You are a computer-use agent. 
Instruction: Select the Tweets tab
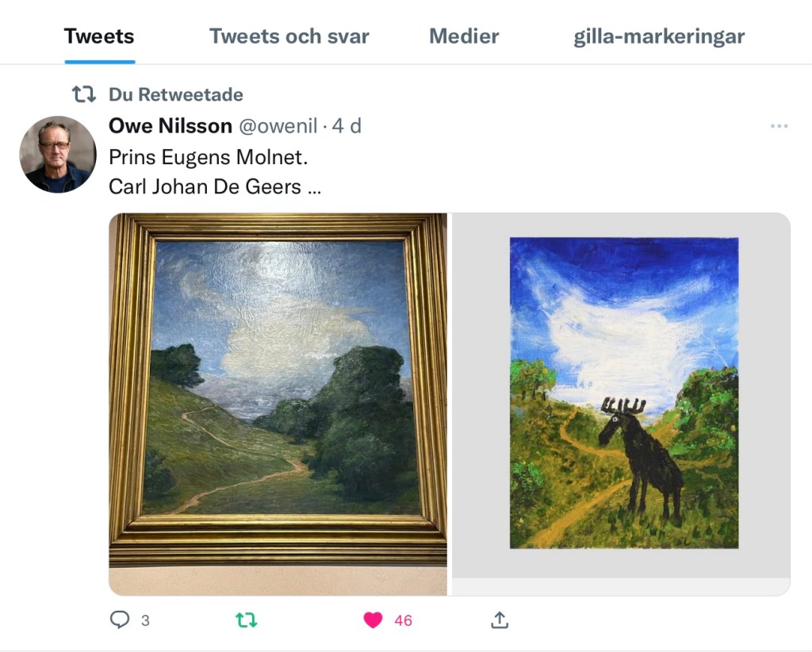[99, 36]
